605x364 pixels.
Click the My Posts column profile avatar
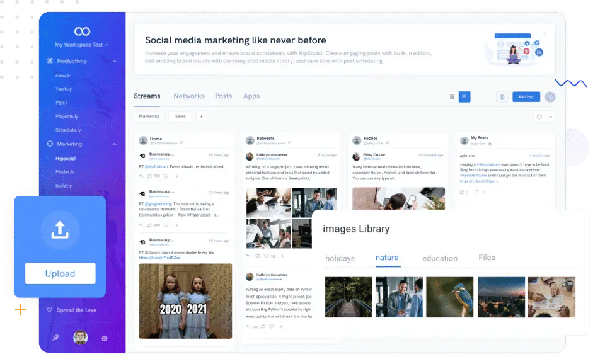[x=464, y=140]
